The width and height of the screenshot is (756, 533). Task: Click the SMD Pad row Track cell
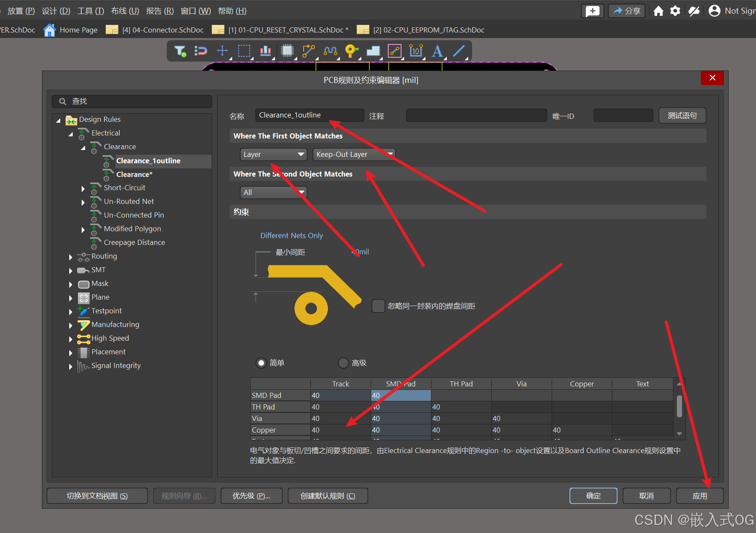tap(340, 395)
